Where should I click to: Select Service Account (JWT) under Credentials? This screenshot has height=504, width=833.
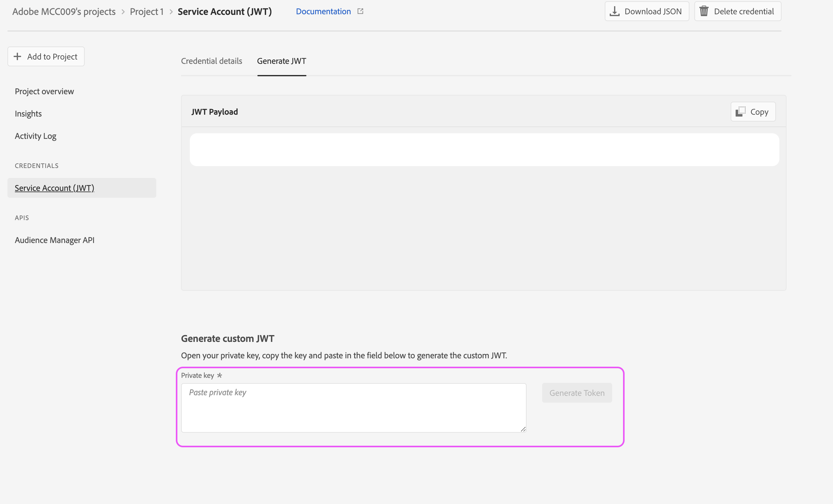tap(55, 188)
